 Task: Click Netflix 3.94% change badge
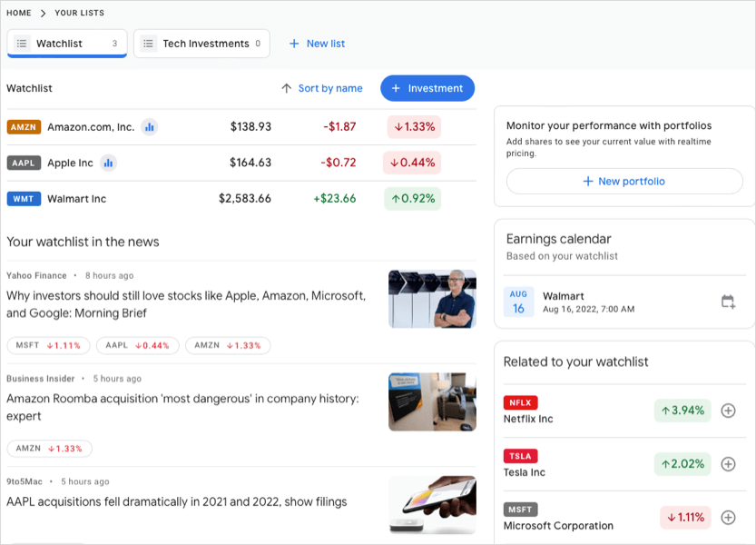[682, 411]
